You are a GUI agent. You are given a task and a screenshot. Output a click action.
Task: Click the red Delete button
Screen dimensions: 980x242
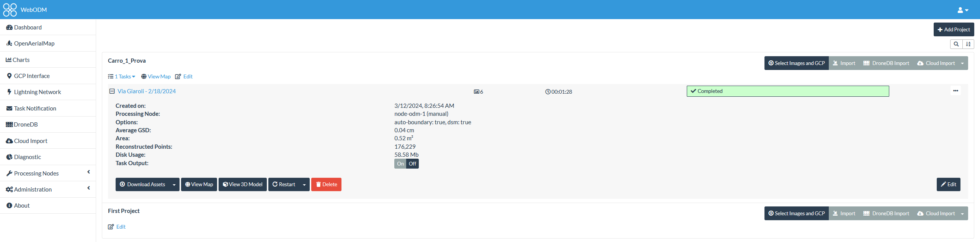[326, 185]
